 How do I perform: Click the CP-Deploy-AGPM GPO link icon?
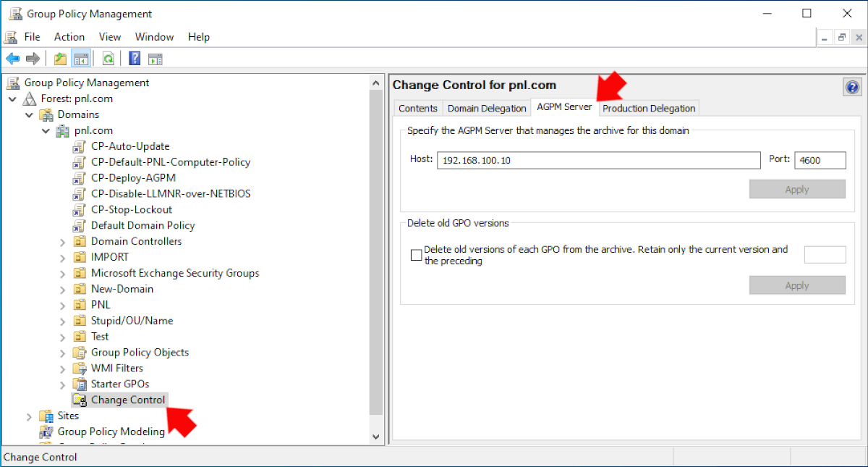point(80,178)
